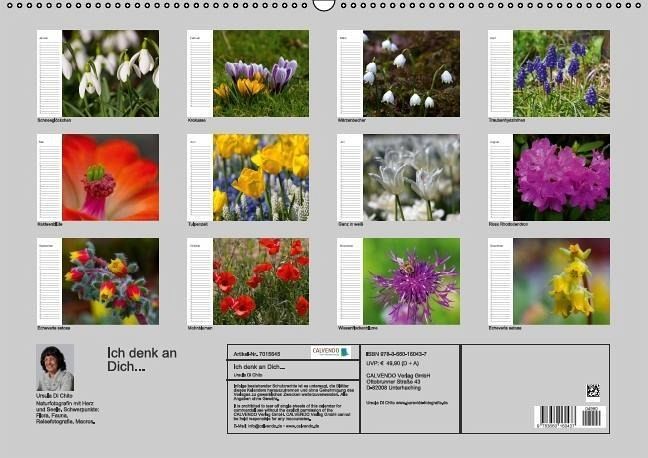Click the 'Schneeglöckchen' caption
Screen dimensions: 648x458
[54, 120]
